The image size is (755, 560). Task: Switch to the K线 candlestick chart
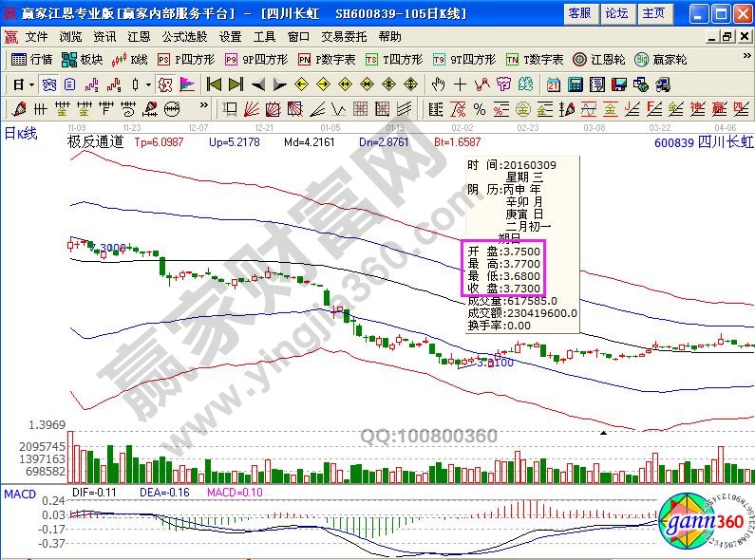(131, 59)
